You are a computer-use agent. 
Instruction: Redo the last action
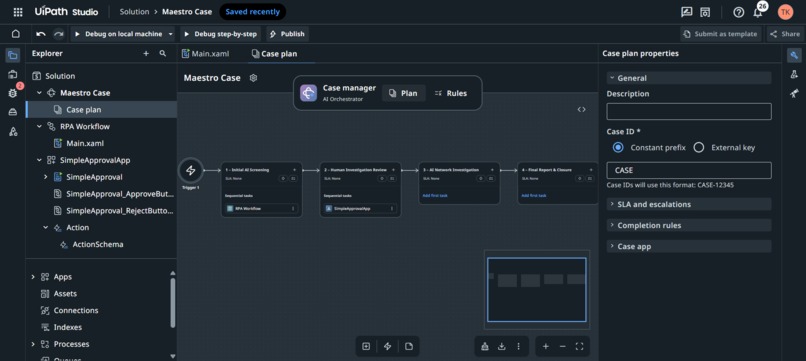point(59,34)
